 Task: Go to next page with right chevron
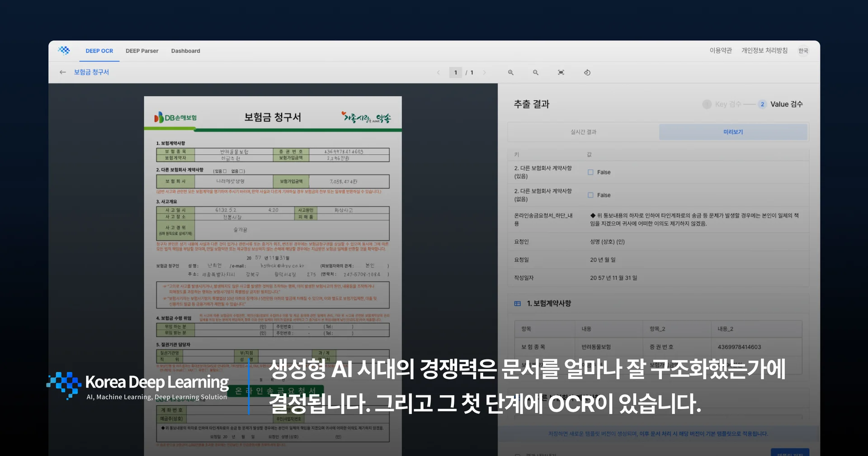484,72
